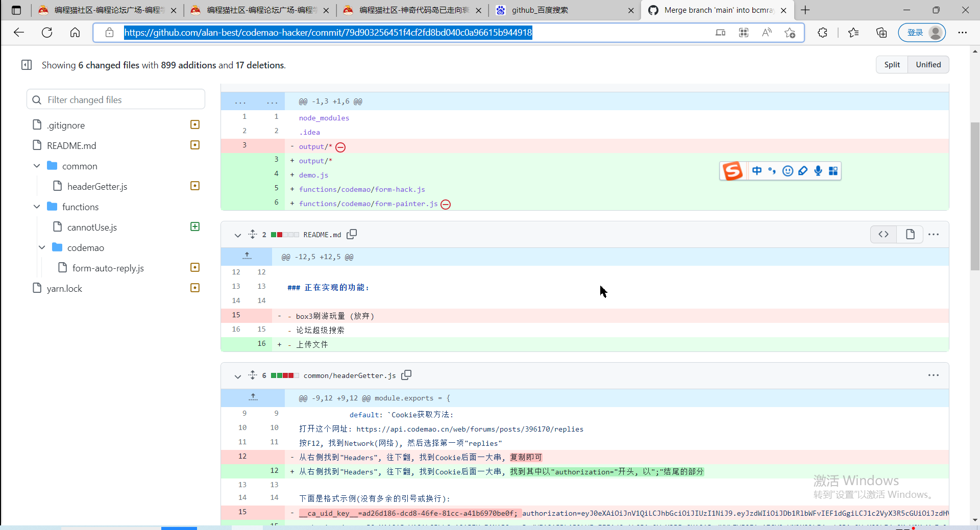The image size is (980, 530).
Task: Copy README.md file path
Action: [352, 234]
